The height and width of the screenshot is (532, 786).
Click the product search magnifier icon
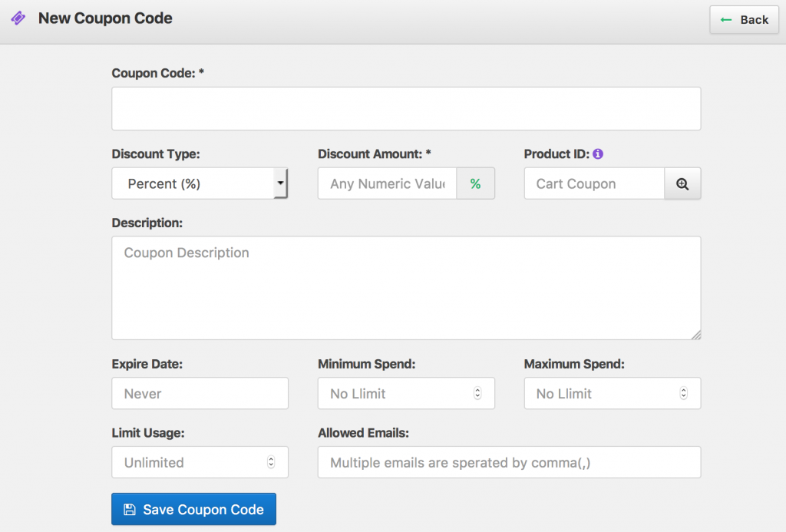682,184
